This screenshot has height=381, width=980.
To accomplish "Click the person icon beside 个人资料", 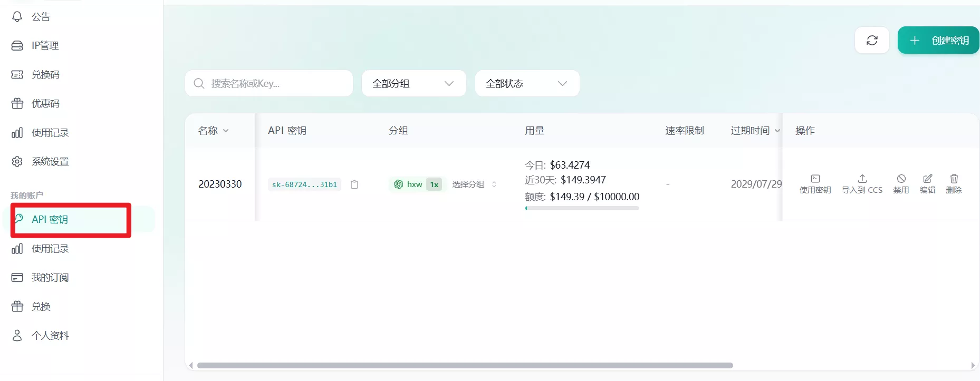I will click(x=17, y=336).
